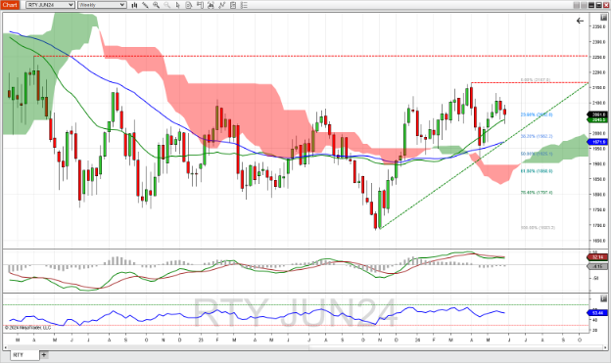Open the data box icon
Image resolution: width=611 pixels, height=364 pixels.
coord(189,5)
